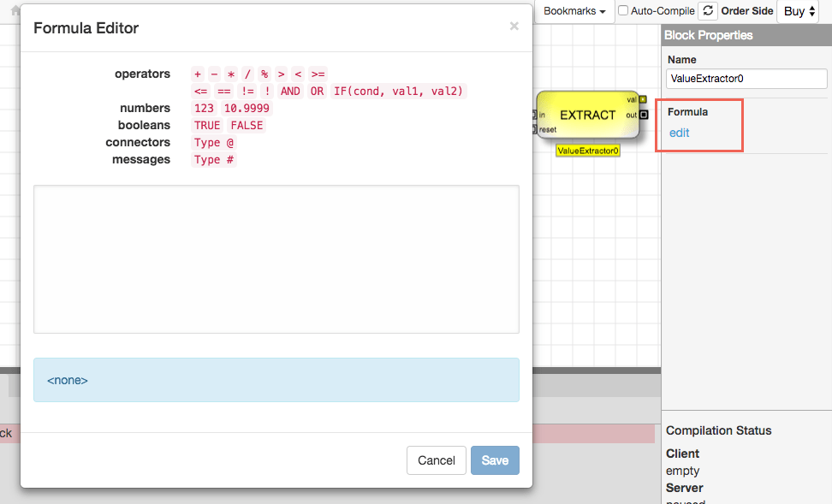Insert the double-equals operator
The height and width of the screenshot is (504, 832).
tap(224, 92)
